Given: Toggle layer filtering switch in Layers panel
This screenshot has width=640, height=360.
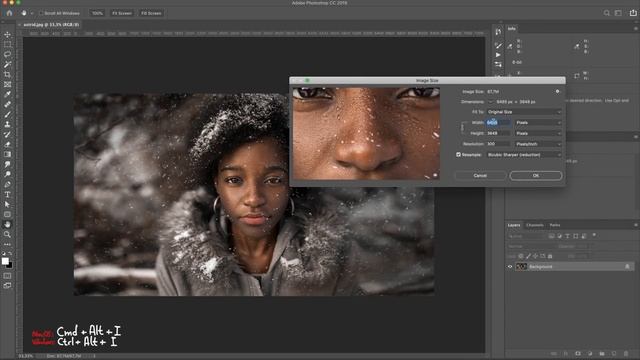Looking at the screenshot, I should point(594,235).
